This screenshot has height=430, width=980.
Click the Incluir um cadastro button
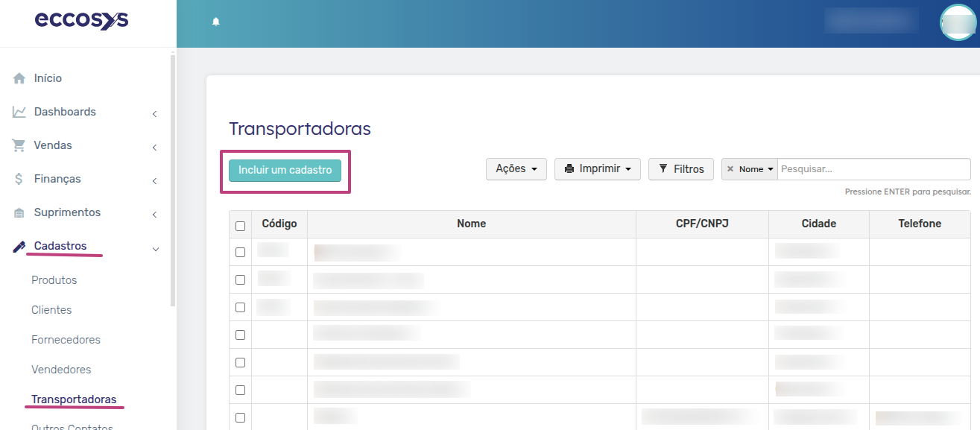pyautogui.click(x=285, y=171)
